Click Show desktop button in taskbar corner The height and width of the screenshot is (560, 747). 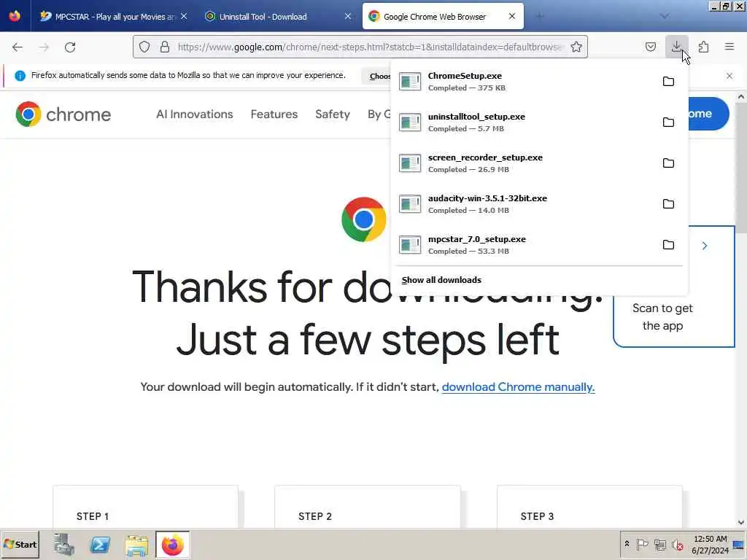[x=739, y=544]
